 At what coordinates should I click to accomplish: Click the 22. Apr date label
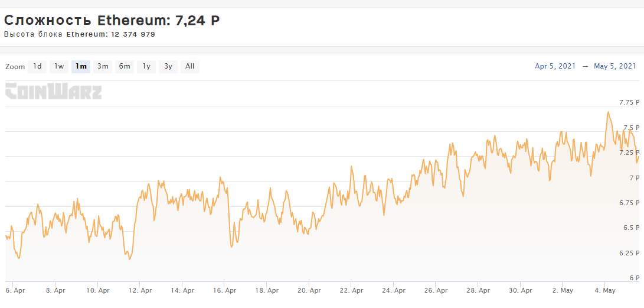(x=352, y=290)
